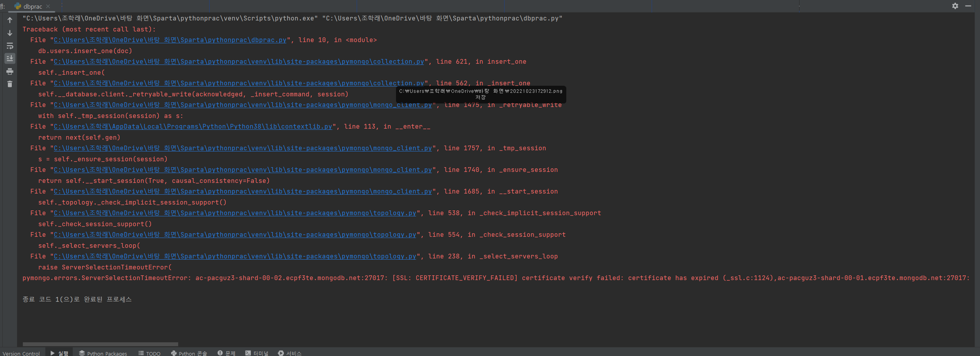
Task: Open contextlib.py link at line 113
Action: [x=193, y=127]
